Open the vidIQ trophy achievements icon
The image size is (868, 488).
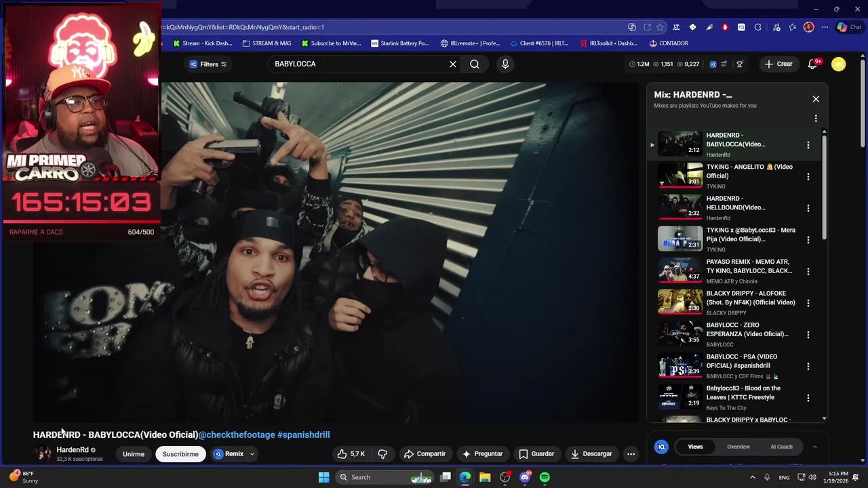click(740, 64)
